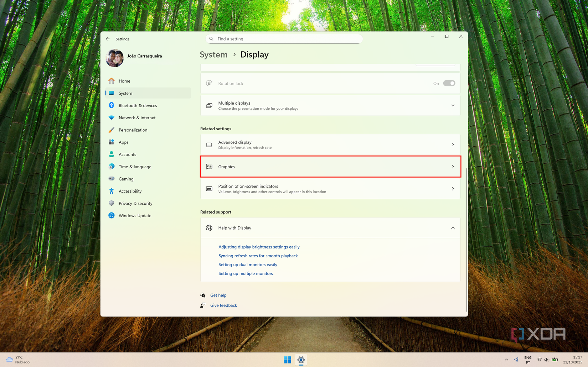
Task: Switch to the Home section
Action: (124, 81)
